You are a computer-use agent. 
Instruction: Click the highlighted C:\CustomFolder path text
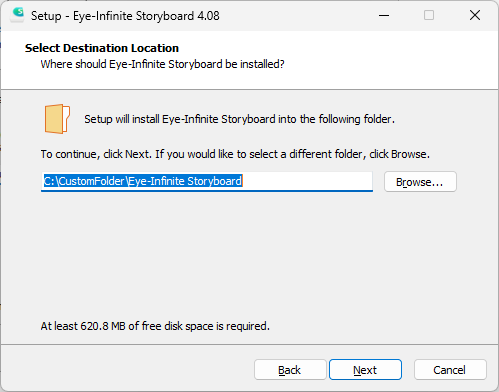coord(143,181)
